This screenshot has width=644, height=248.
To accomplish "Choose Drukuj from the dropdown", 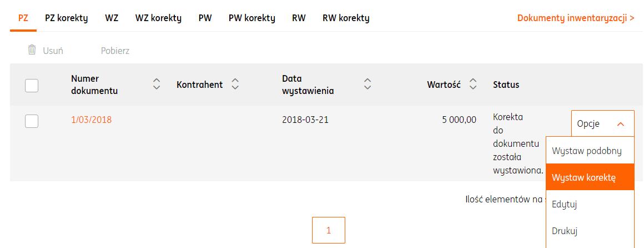I will click(x=565, y=230).
